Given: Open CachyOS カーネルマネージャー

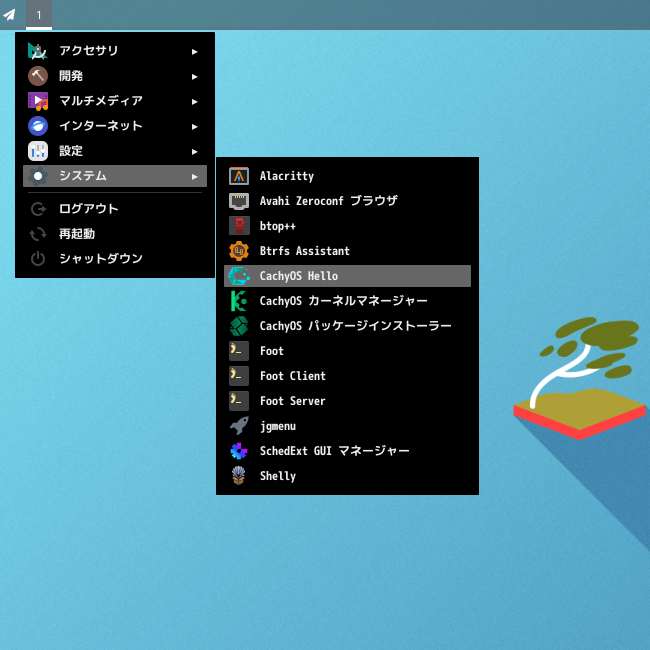Looking at the screenshot, I should click(x=347, y=301).
